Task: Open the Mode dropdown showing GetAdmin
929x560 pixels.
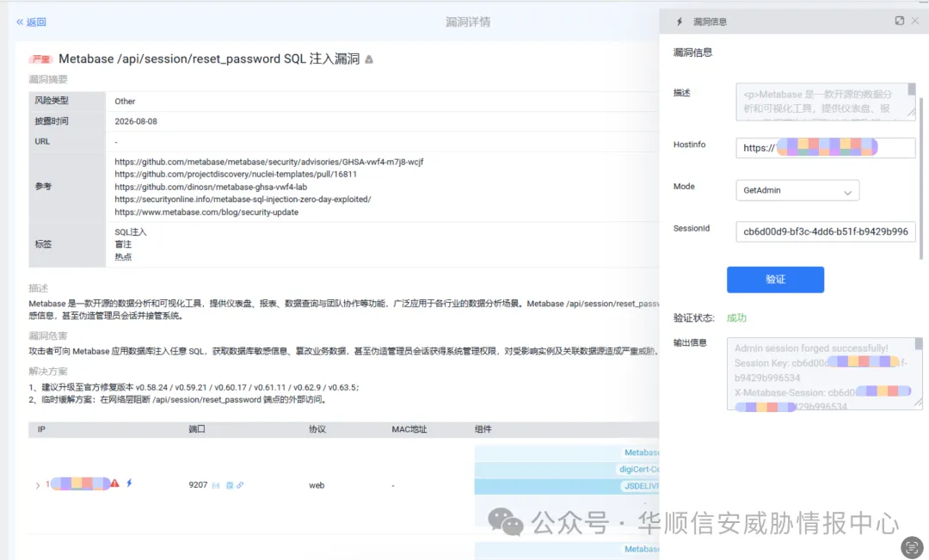Action: (797, 190)
